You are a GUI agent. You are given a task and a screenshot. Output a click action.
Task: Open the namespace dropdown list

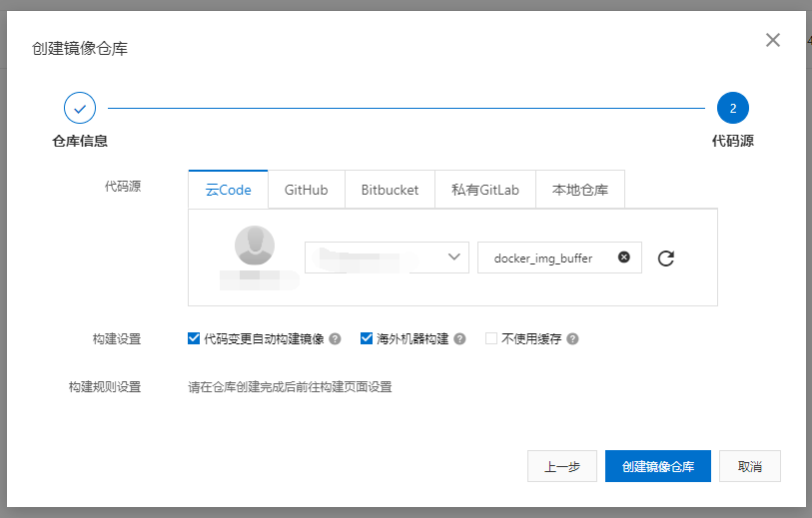pyautogui.click(x=387, y=258)
